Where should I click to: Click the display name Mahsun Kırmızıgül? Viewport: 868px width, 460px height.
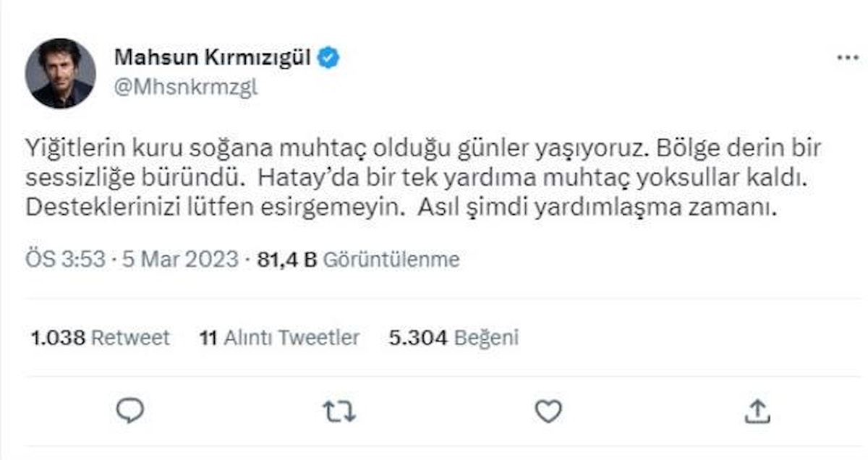[213, 59]
